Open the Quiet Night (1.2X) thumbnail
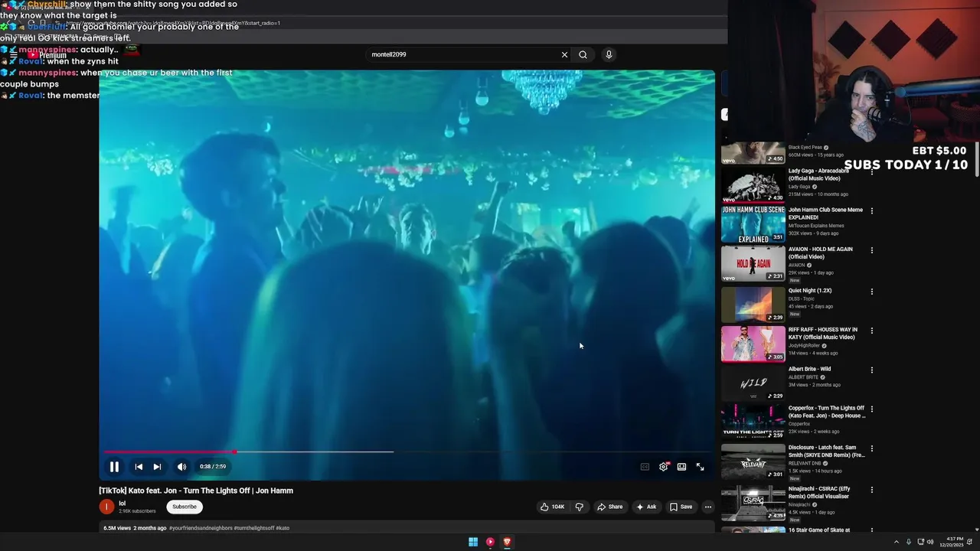Image resolution: width=980 pixels, height=551 pixels. tap(753, 304)
